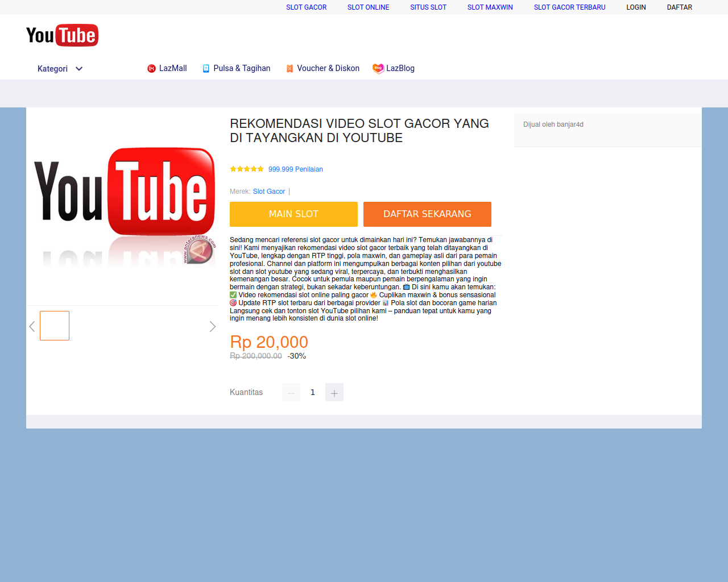Open LazMall text link
This screenshot has height=582, width=728.
(173, 68)
